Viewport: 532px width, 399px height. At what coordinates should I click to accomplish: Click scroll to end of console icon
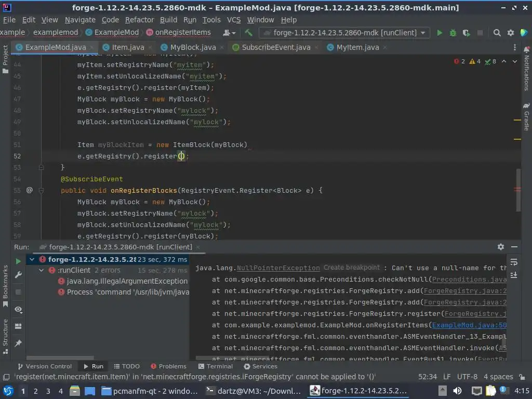514,275
